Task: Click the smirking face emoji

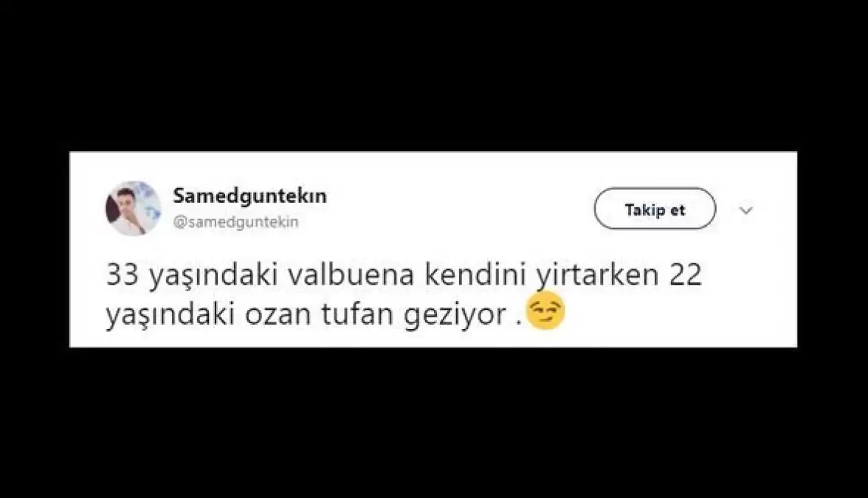Action: click(546, 311)
